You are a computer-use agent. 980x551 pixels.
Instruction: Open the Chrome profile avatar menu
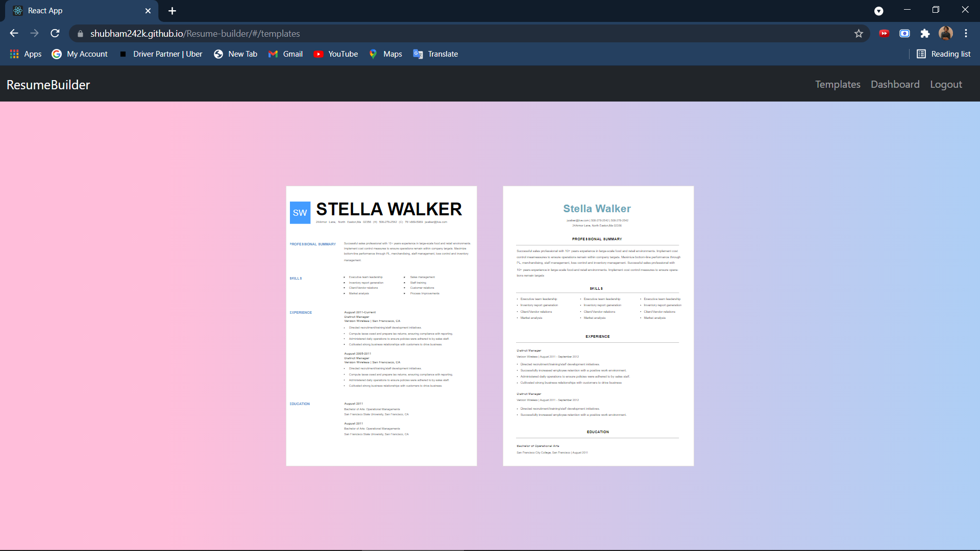(x=946, y=33)
